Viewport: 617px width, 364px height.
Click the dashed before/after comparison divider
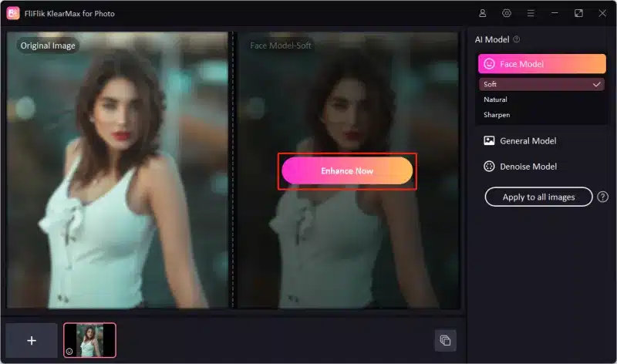[233, 231]
